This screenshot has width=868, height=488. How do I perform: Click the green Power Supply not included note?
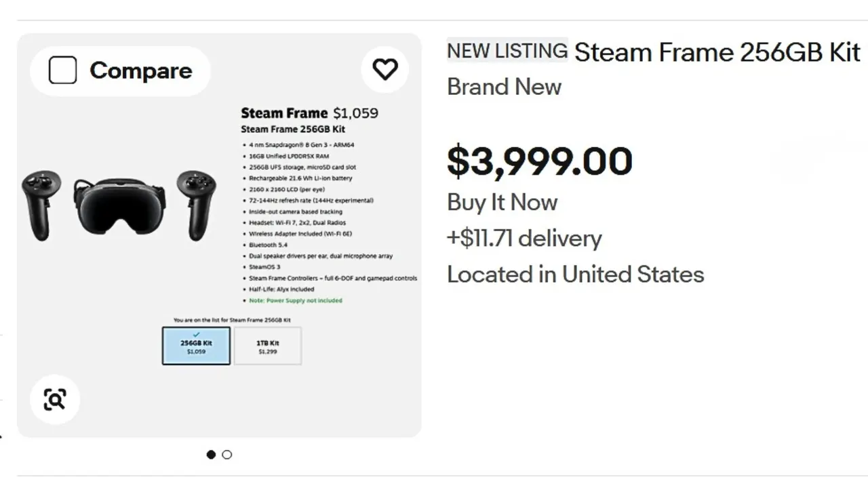[296, 300]
